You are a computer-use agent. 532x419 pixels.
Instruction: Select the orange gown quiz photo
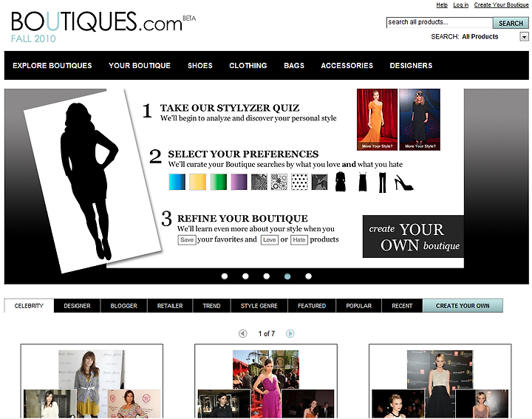377,120
